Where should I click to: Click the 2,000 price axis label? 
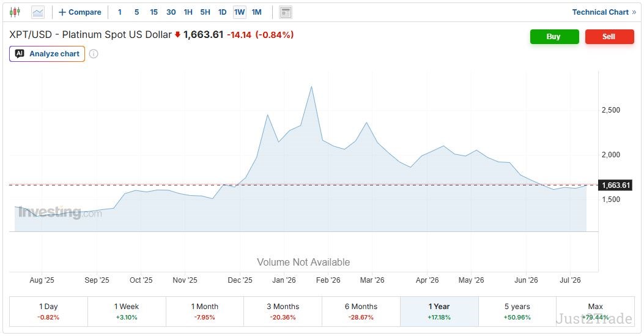pos(611,155)
